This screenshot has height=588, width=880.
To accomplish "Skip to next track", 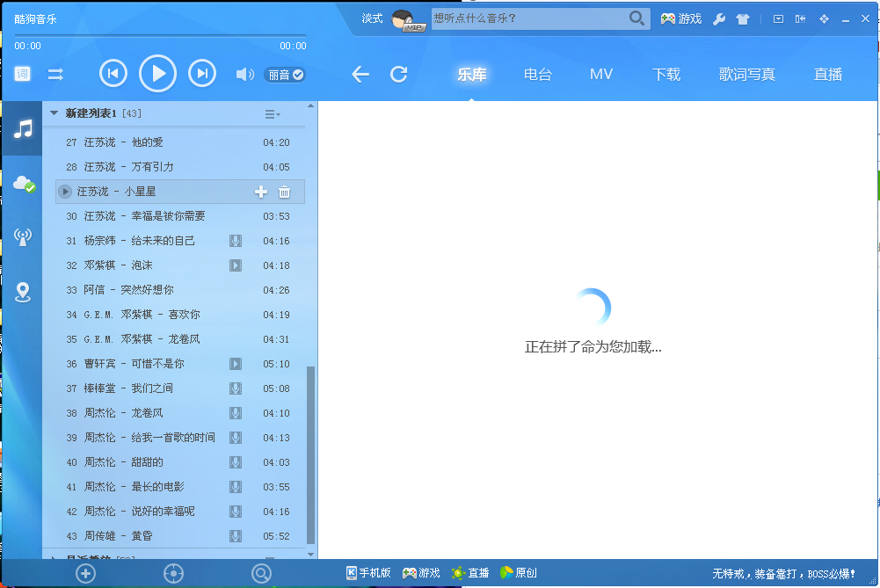I will (202, 74).
